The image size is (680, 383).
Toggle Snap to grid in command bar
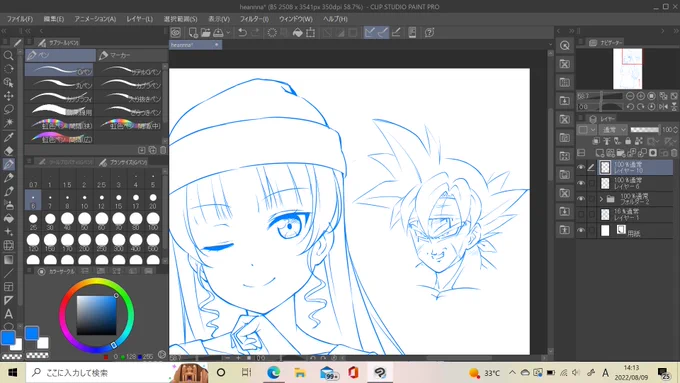click(396, 33)
